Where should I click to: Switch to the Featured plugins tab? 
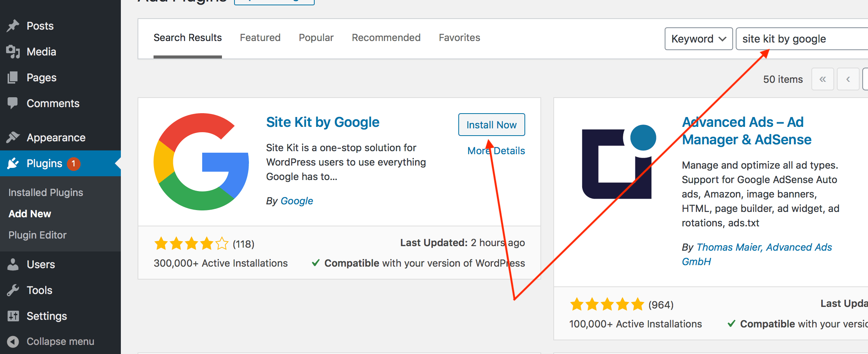tap(260, 38)
